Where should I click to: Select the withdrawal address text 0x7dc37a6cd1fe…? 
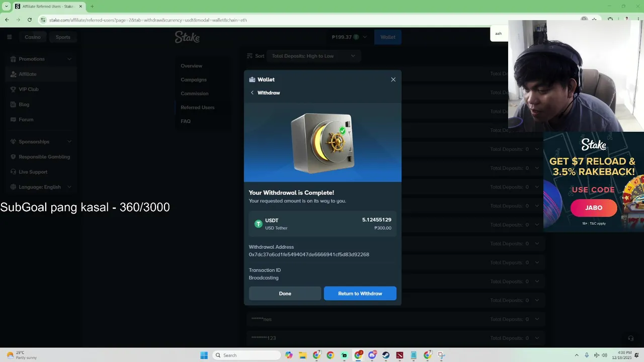[x=309, y=254]
